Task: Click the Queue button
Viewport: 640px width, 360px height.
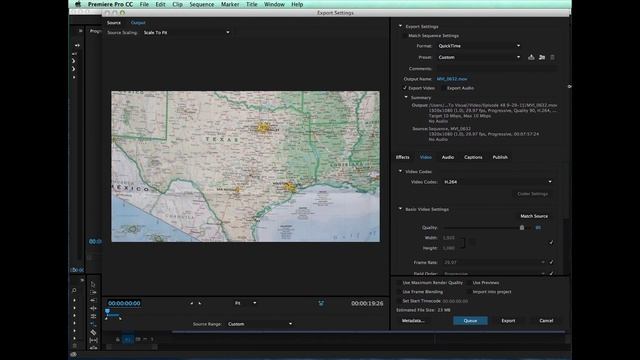Action: click(470, 321)
